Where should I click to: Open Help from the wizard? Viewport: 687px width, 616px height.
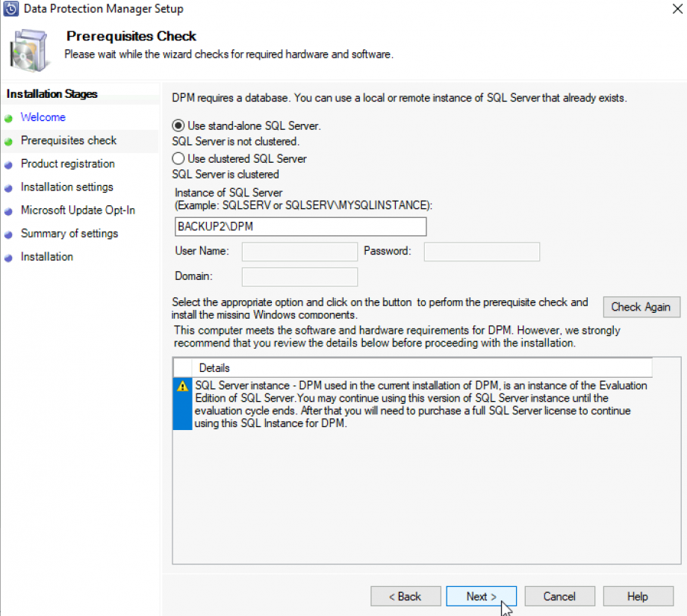click(x=638, y=596)
